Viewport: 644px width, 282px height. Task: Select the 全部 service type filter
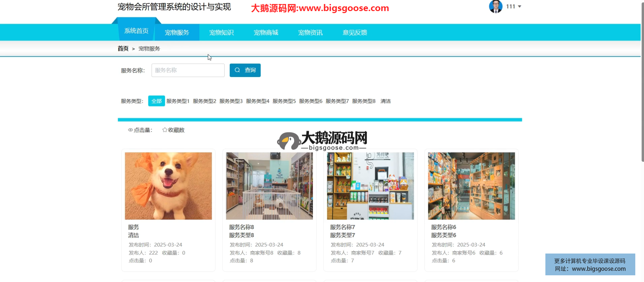pos(157,101)
